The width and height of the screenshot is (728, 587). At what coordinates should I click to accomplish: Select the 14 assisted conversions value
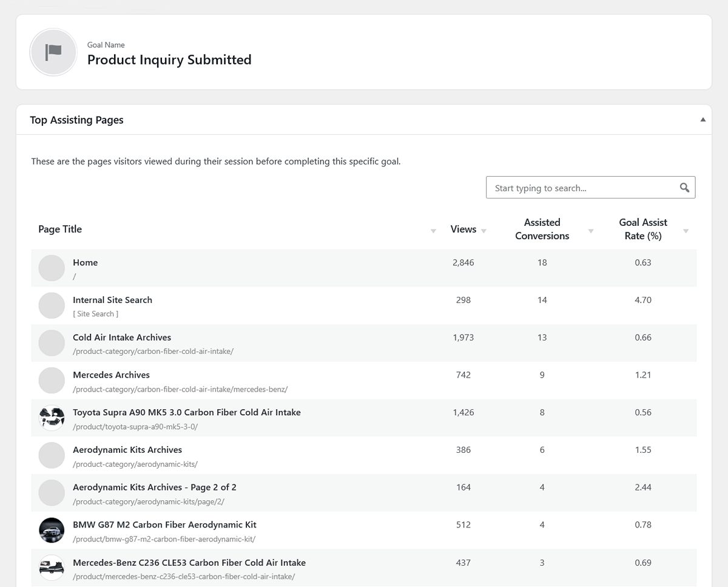[x=542, y=300]
